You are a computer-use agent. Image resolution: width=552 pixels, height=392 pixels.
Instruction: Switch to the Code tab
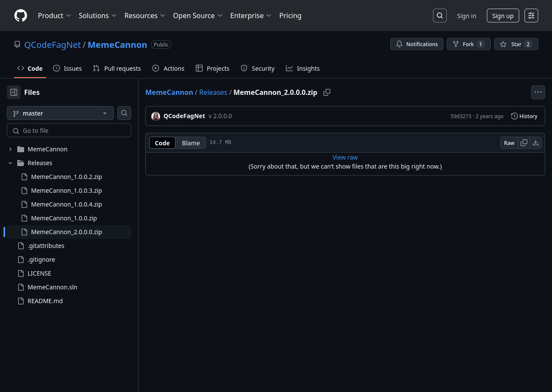(x=30, y=68)
